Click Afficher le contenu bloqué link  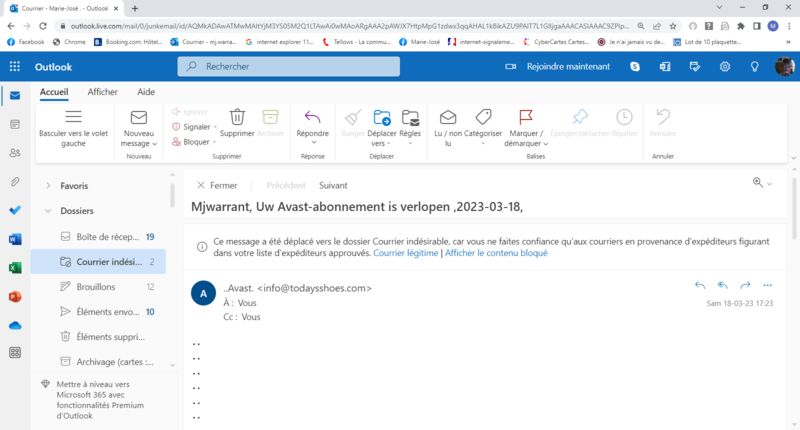(496, 253)
